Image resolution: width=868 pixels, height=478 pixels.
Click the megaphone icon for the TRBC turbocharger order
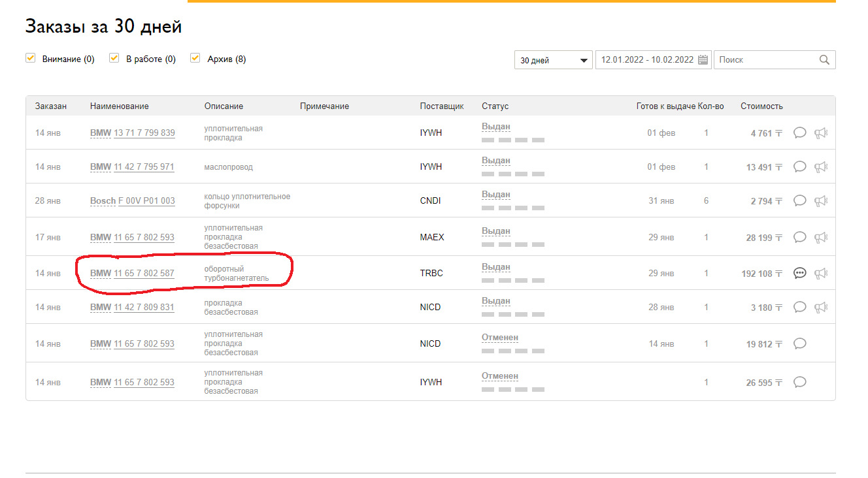(x=821, y=273)
